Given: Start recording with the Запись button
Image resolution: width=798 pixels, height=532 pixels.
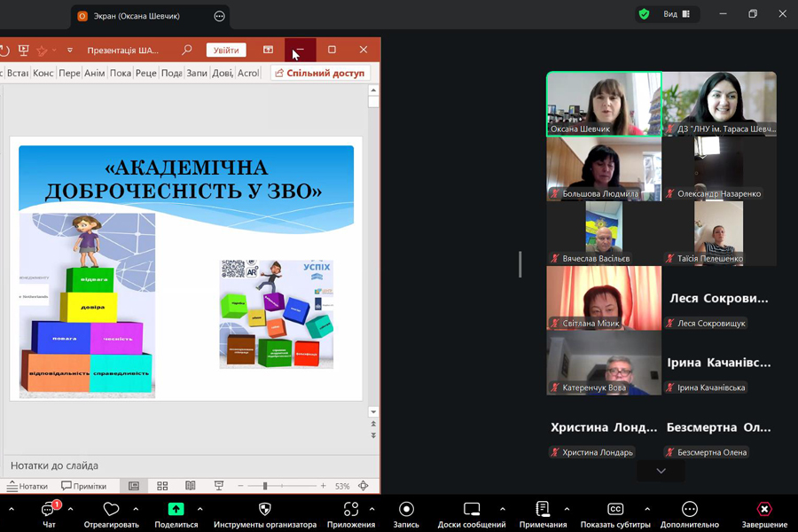Looking at the screenshot, I should (406, 509).
